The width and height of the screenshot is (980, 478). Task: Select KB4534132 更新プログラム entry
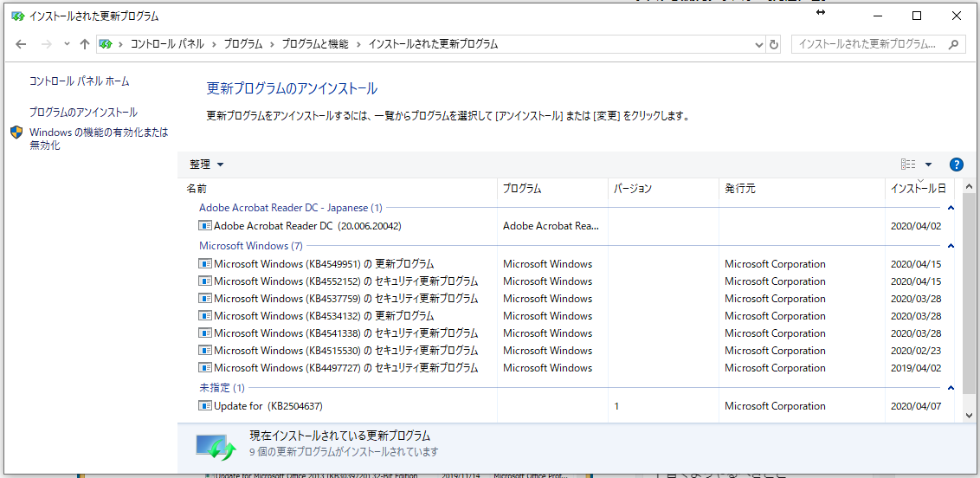point(324,315)
